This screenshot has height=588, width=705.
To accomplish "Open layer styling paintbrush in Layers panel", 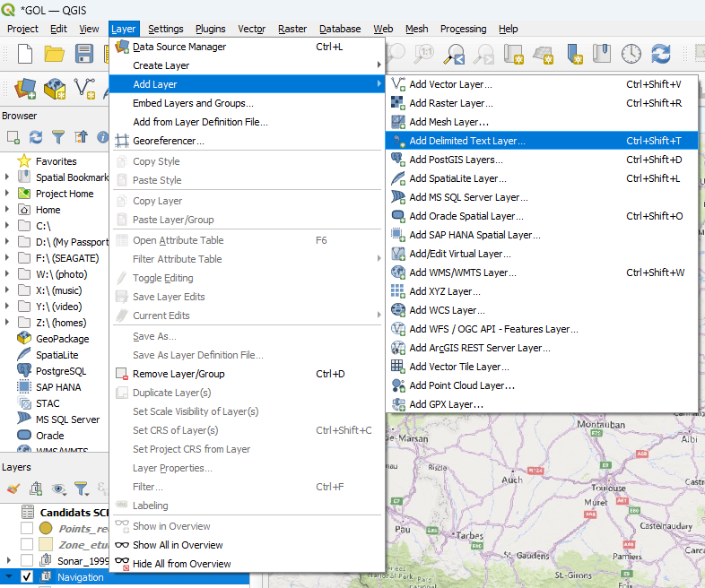I will tap(13, 489).
